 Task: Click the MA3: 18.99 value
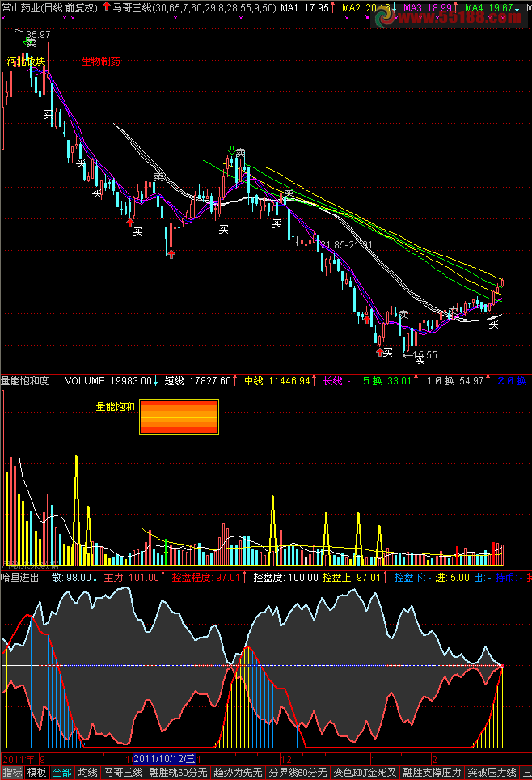tap(427, 7)
